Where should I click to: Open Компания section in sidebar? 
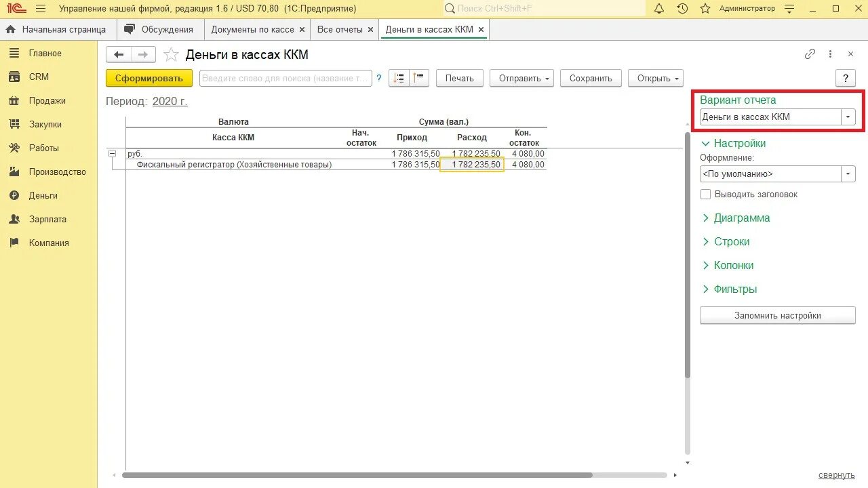point(49,243)
